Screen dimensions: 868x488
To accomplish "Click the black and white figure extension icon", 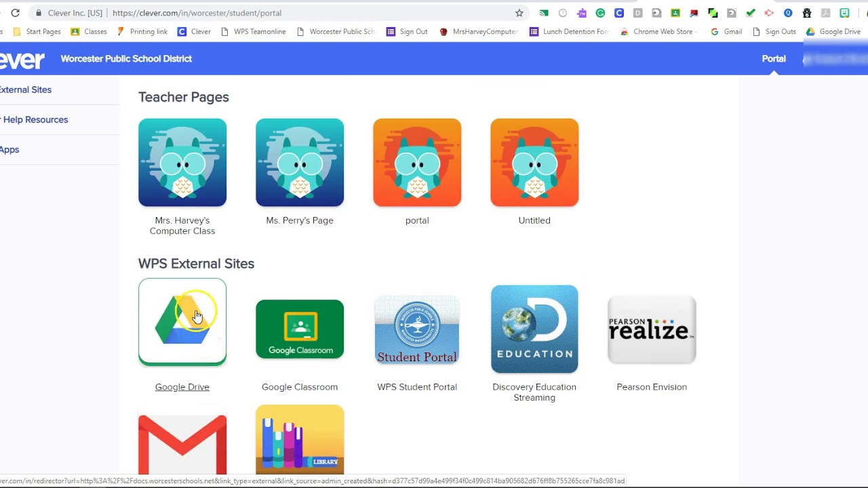I will pyautogui.click(x=807, y=13).
